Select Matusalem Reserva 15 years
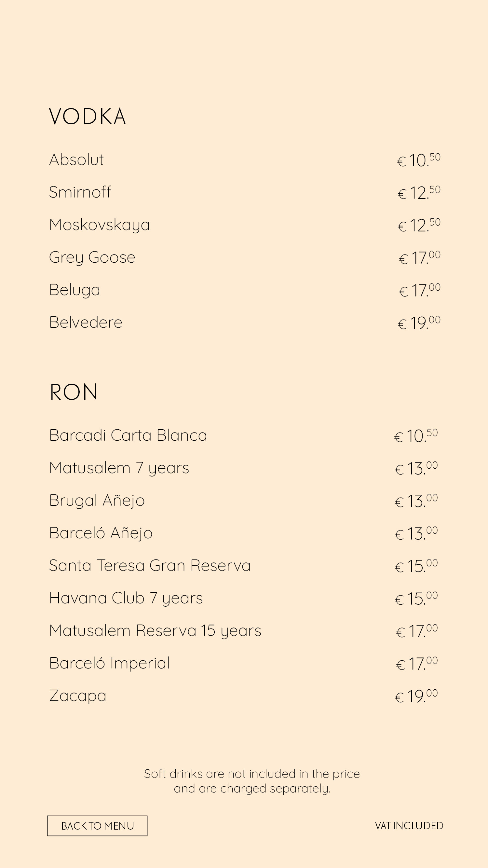 tap(155, 631)
